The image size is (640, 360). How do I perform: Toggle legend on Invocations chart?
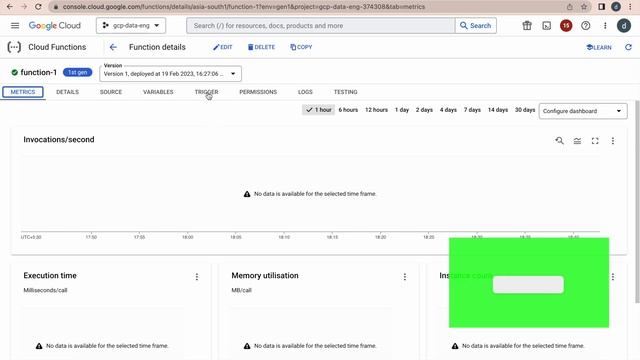coord(577,141)
